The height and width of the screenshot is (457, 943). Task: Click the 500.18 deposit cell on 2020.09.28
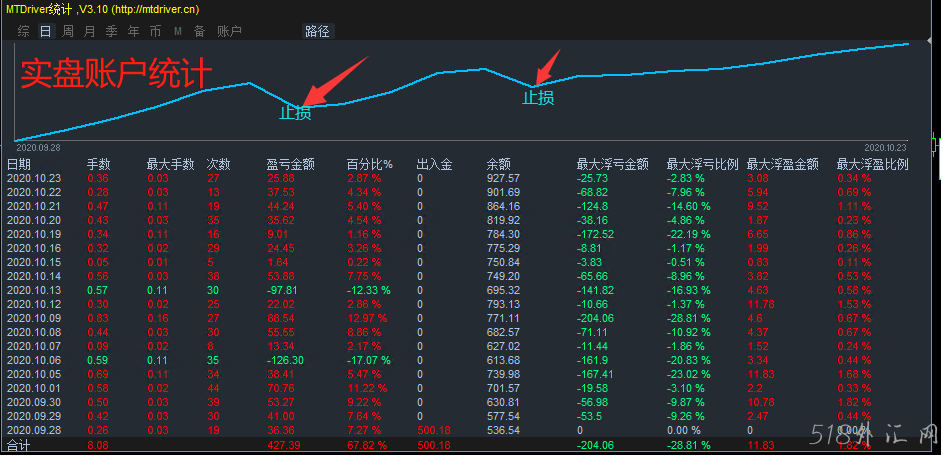[x=434, y=431]
